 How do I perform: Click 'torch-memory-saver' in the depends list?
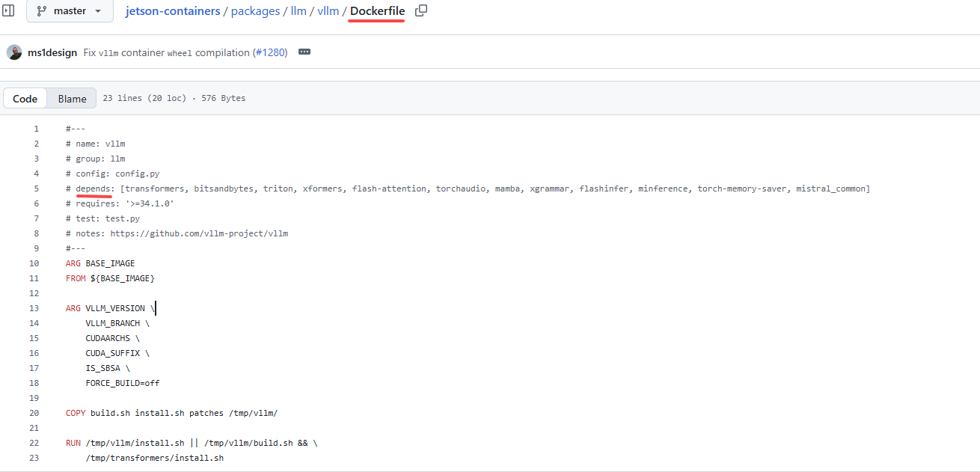(742, 189)
